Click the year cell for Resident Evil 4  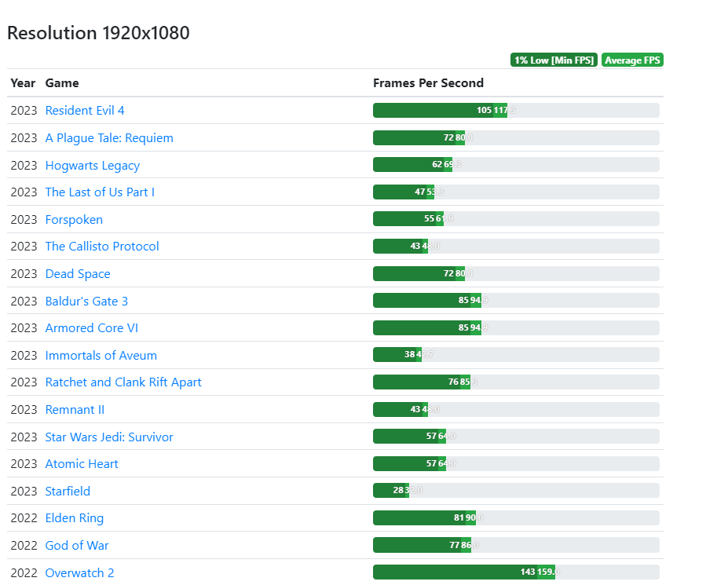[x=24, y=111]
